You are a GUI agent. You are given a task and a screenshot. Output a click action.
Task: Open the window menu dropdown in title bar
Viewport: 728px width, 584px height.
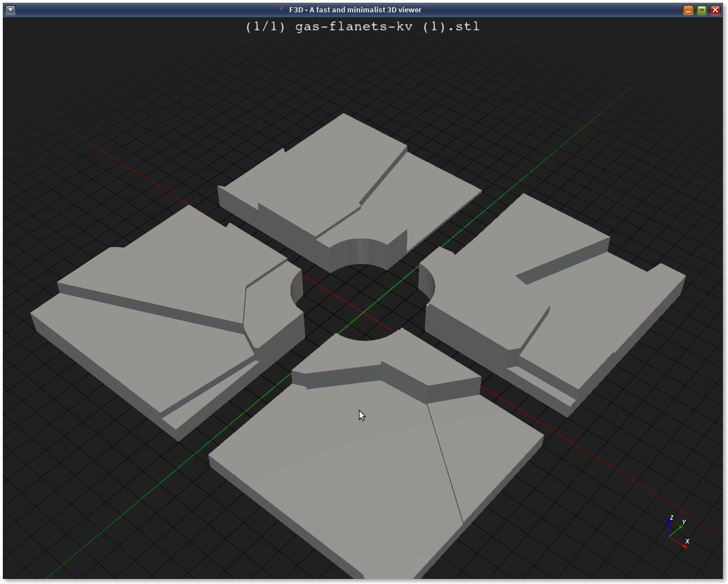point(10,10)
